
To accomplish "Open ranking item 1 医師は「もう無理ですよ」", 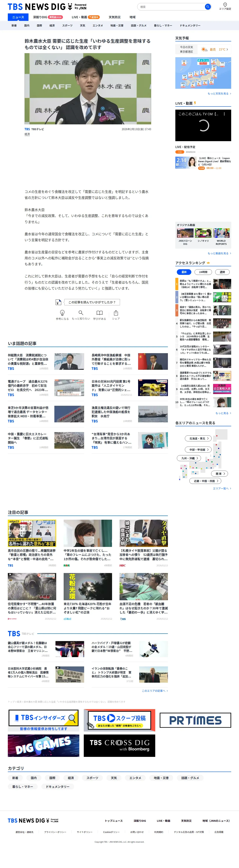I will pyautogui.click(x=203, y=284).
